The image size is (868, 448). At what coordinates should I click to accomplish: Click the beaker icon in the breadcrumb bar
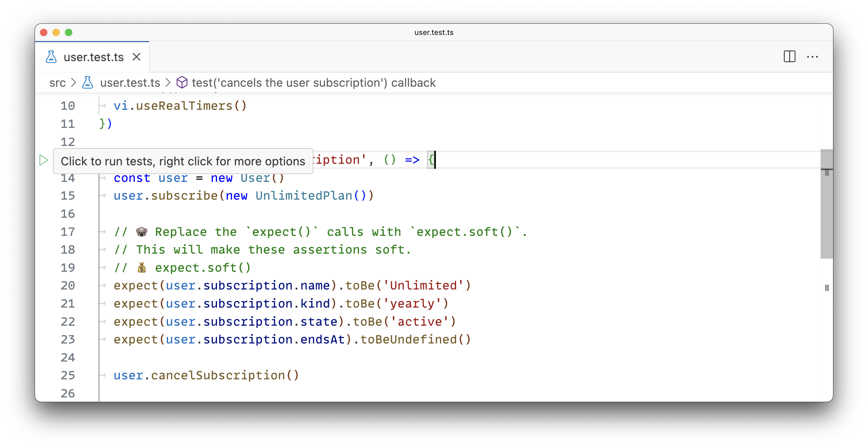coord(88,83)
